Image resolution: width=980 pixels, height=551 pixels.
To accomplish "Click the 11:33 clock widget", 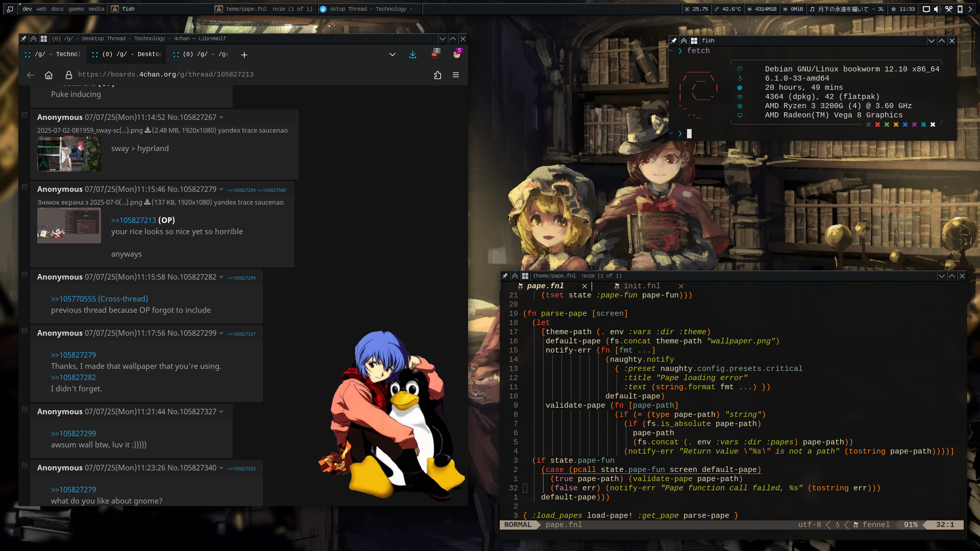I will pos(903,9).
